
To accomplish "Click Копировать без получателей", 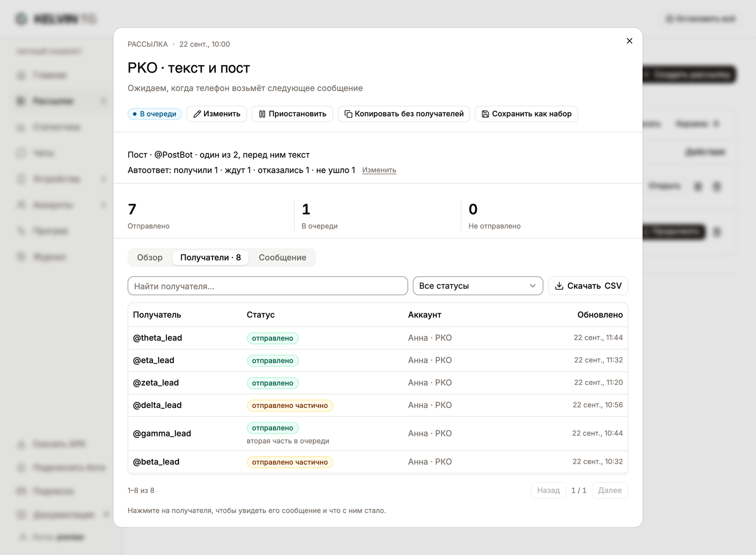I will click(x=404, y=114).
